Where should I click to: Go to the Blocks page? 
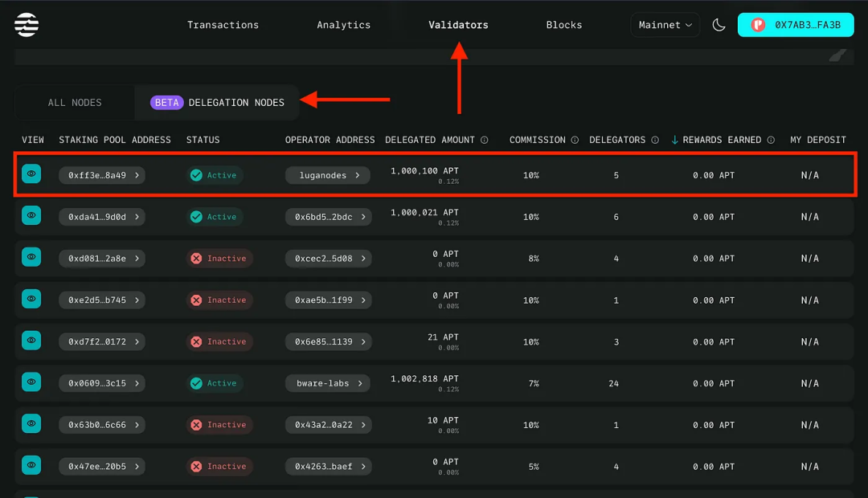point(563,25)
